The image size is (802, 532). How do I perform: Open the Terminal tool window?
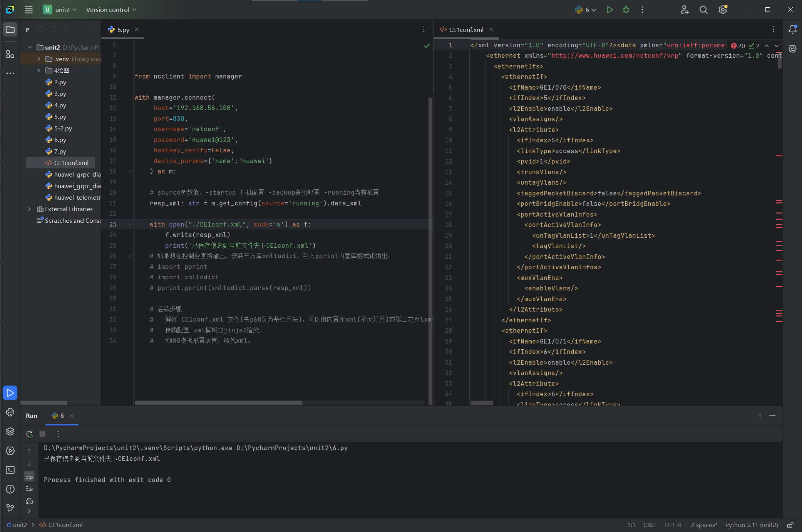[10, 470]
